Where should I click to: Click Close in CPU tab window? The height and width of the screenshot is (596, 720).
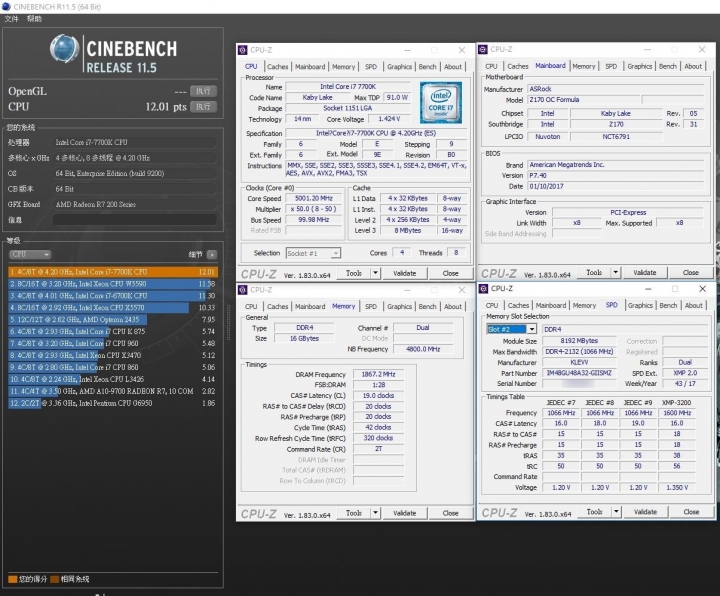[x=450, y=273]
